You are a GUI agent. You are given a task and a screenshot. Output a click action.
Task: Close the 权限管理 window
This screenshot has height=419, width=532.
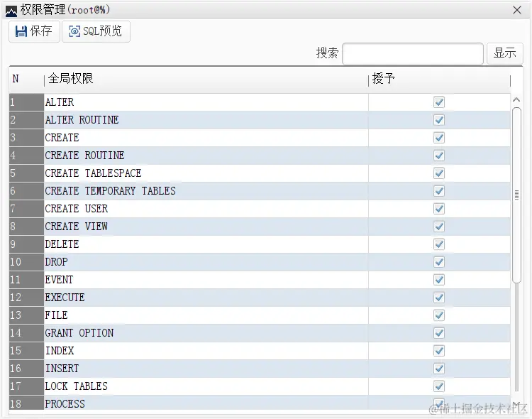click(x=517, y=10)
